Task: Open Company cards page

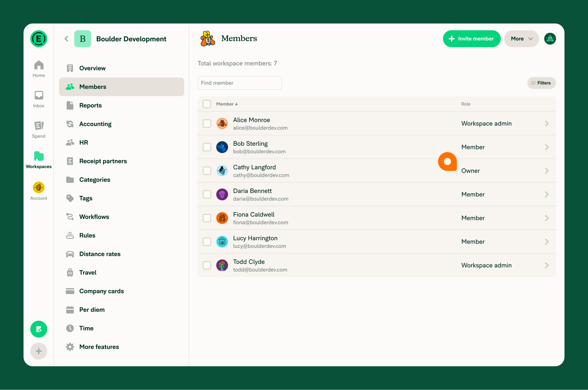Action: (x=121, y=291)
